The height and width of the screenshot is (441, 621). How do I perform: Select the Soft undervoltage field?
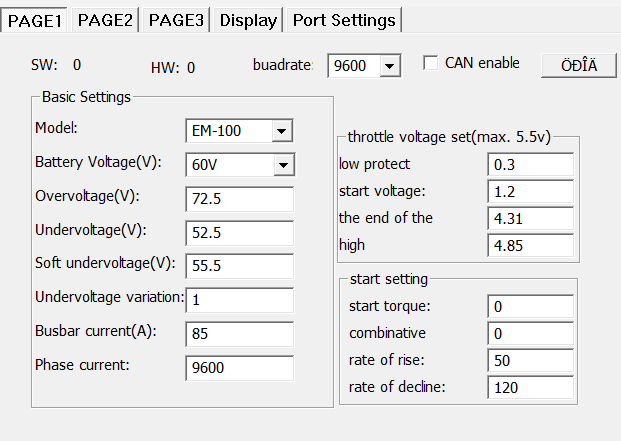point(239,266)
